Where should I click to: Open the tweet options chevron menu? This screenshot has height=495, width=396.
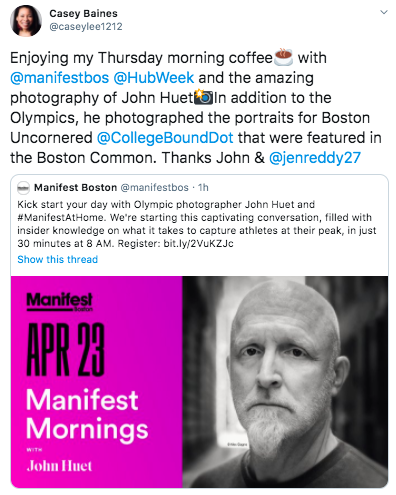click(x=384, y=12)
